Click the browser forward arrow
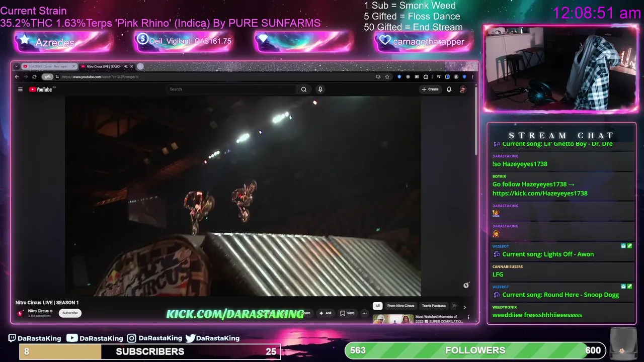This screenshot has height=362, width=644. point(26,77)
